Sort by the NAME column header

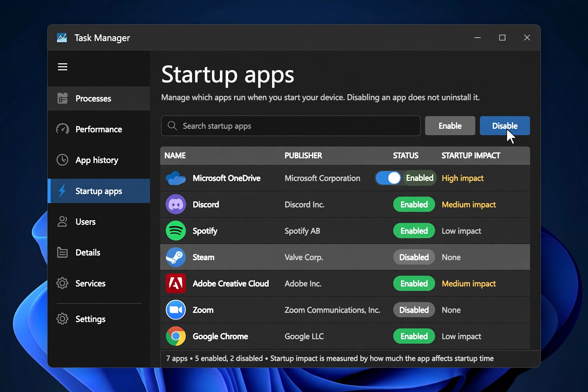point(175,156)
